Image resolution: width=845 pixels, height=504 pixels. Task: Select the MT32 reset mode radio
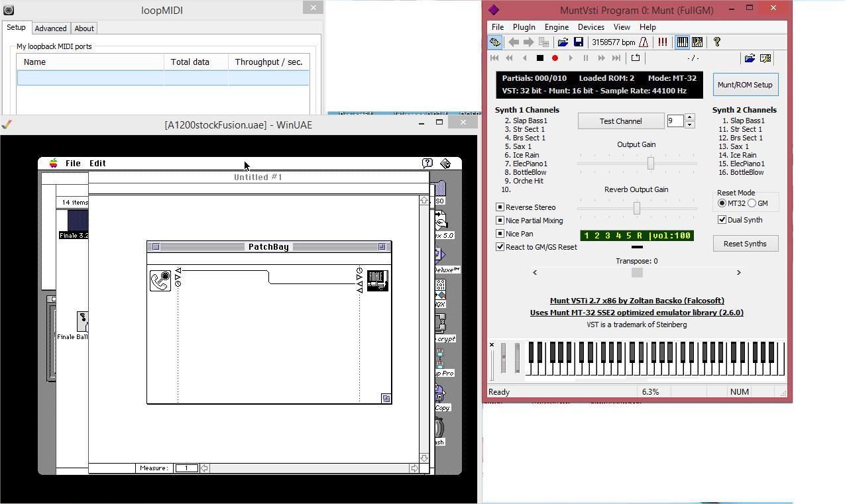tap(722, 203)
